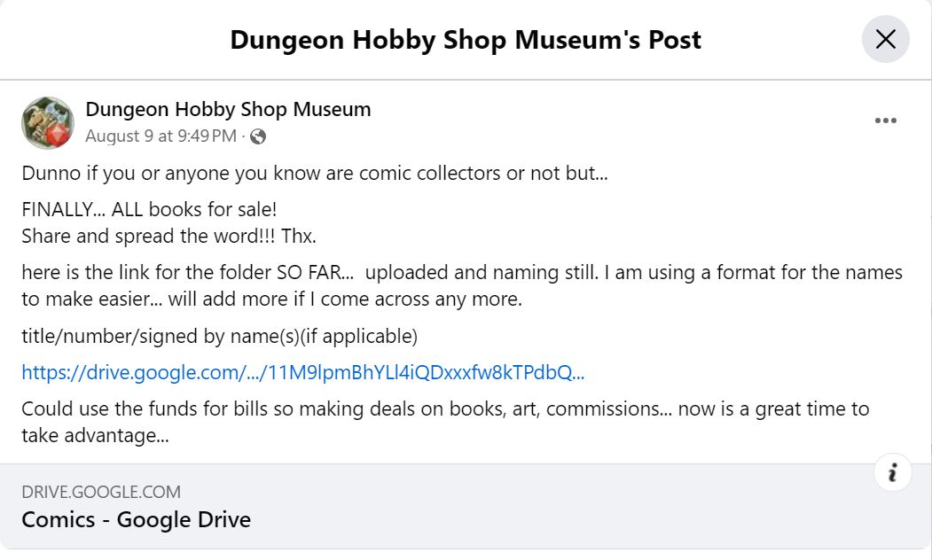Open the Comics - Google Drive preview title
Screen dimensions: 932x560
click(x=136, y=519)
